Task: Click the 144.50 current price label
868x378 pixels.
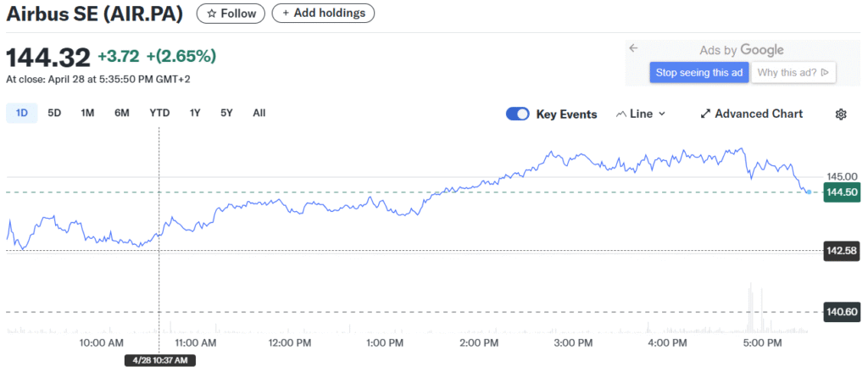Action: coord(842,192)
